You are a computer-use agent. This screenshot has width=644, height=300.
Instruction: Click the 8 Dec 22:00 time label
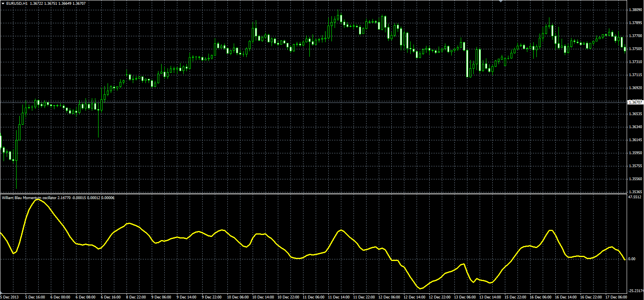pos(136,297)
